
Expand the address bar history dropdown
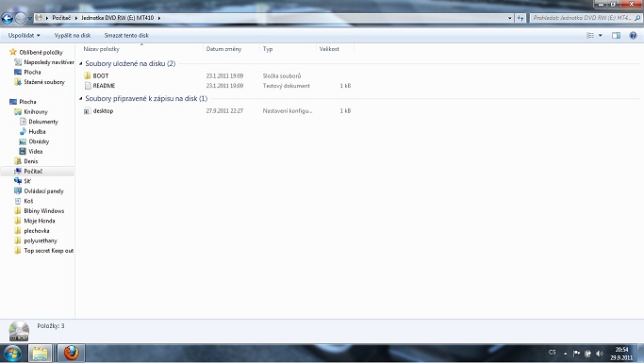(510, 18)
